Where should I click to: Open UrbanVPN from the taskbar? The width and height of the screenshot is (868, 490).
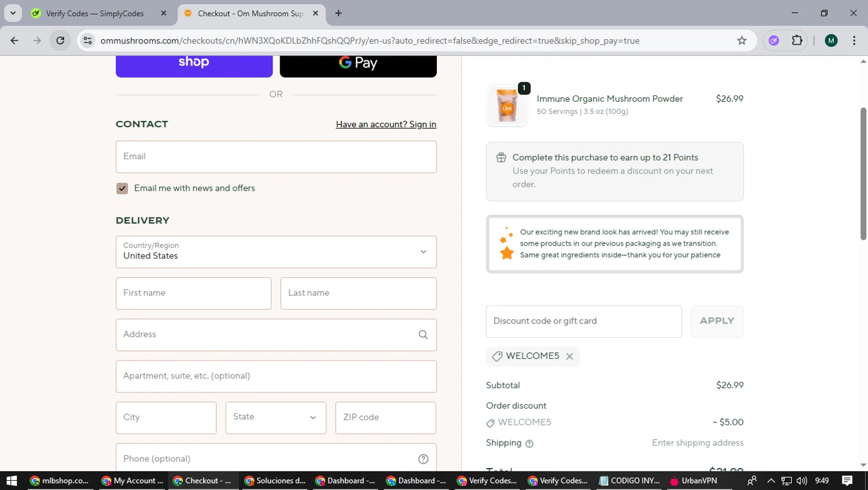tap(693, 481)
